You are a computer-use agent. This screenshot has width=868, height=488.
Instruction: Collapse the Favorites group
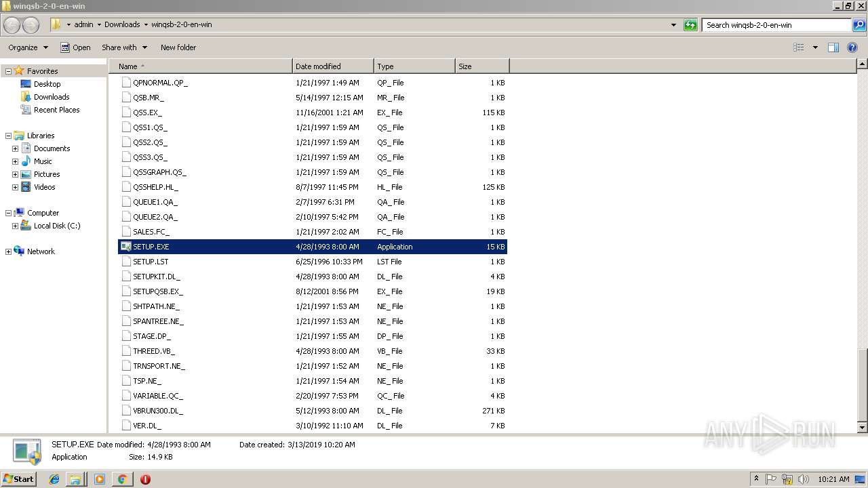coord(8,71)
